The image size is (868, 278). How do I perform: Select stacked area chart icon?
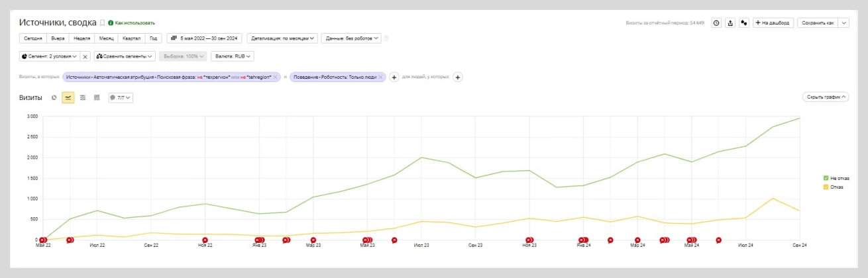tap(83, 97)
